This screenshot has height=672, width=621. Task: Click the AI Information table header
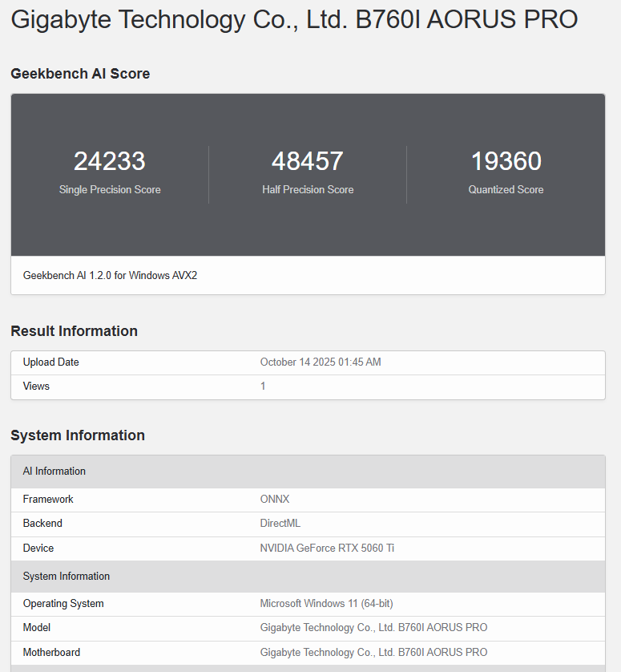click(54, 472)
